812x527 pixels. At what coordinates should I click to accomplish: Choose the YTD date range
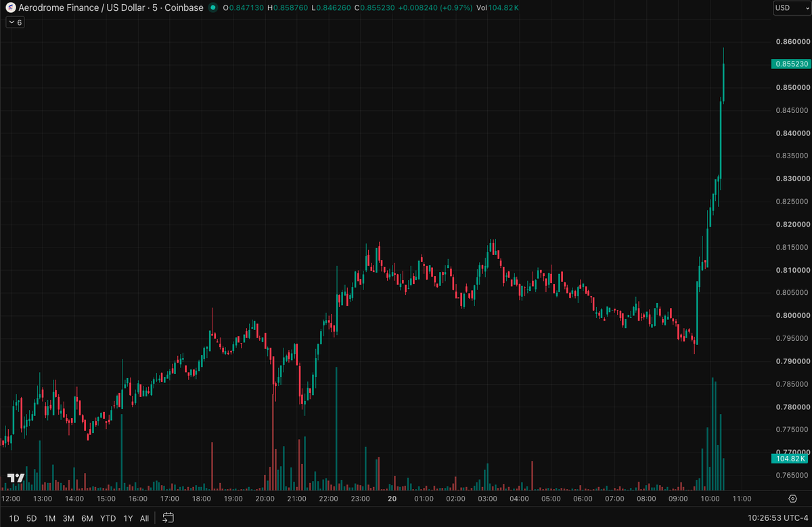pos(108,518)
